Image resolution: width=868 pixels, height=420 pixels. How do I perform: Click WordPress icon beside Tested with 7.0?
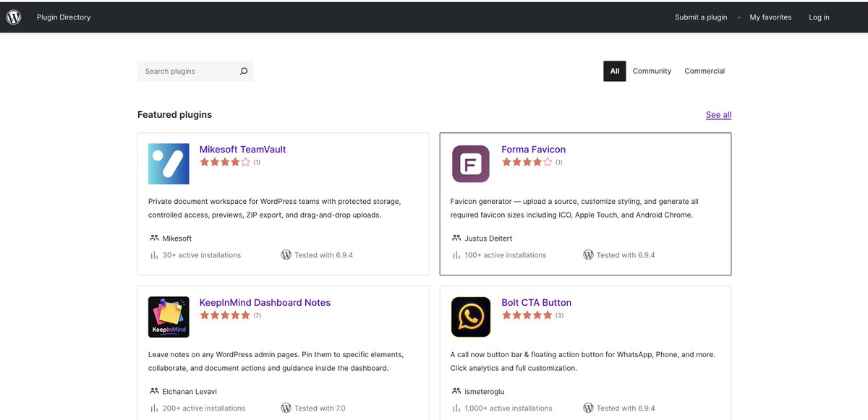point(286,408)
